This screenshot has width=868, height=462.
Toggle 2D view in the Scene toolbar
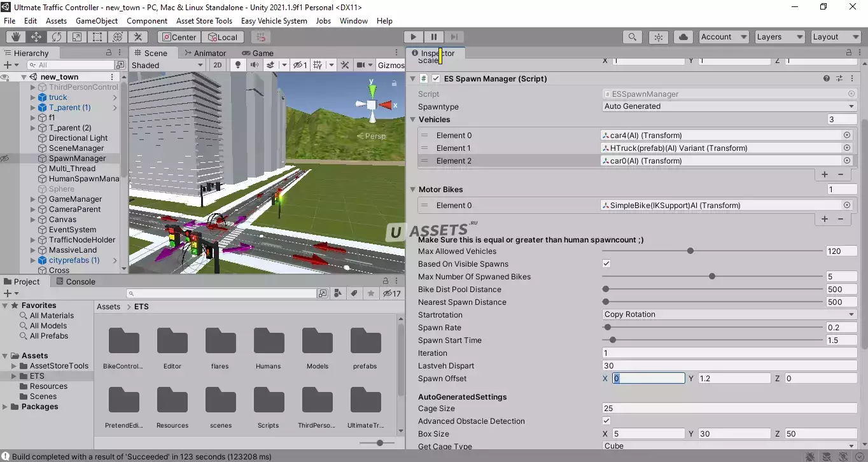[218, 65]
